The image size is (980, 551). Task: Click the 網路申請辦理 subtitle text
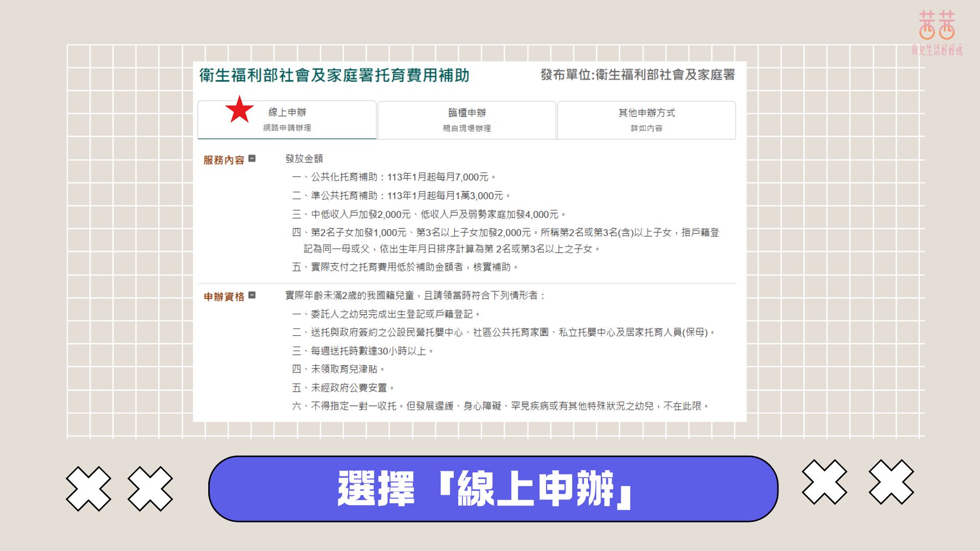point(287,128)
